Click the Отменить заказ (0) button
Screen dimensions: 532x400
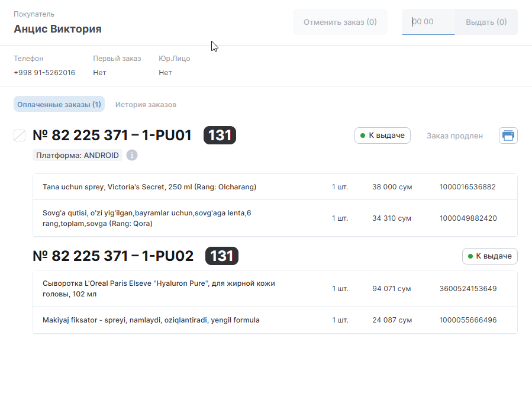click(x=340, y=22)
